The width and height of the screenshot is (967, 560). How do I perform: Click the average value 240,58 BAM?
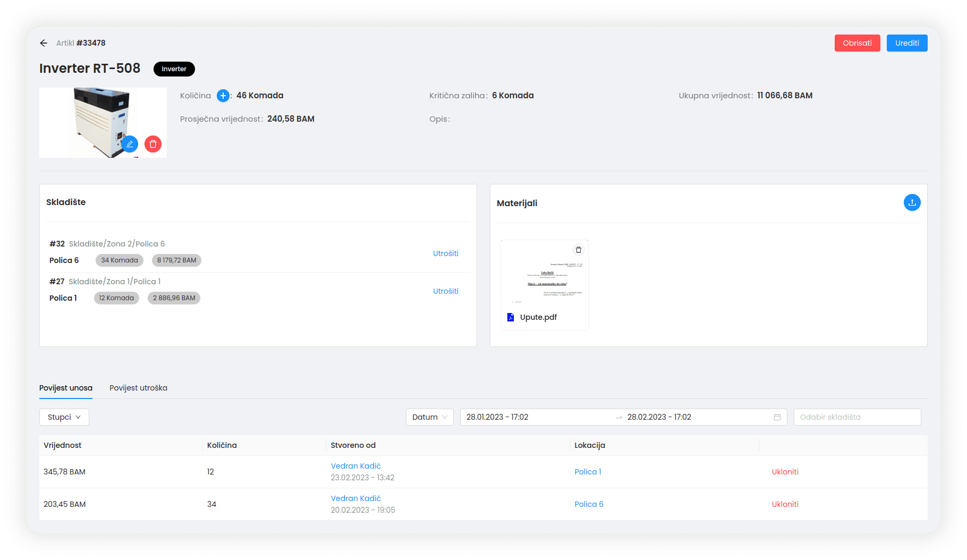point(291,119)
